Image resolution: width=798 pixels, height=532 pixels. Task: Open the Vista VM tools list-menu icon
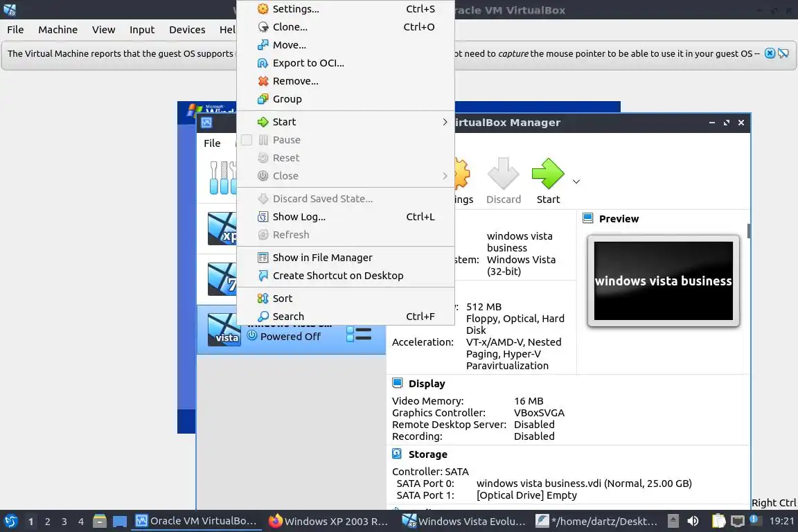[x=359, y=335]
